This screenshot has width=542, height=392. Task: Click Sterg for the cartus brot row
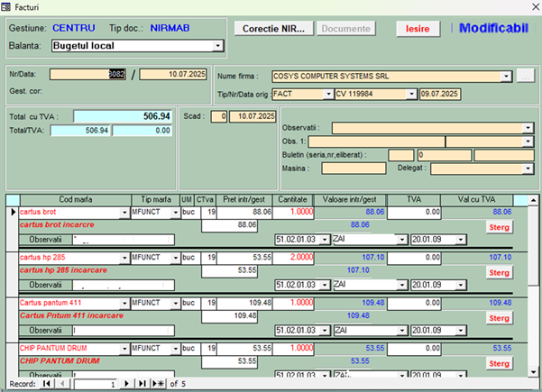(499, 228)
